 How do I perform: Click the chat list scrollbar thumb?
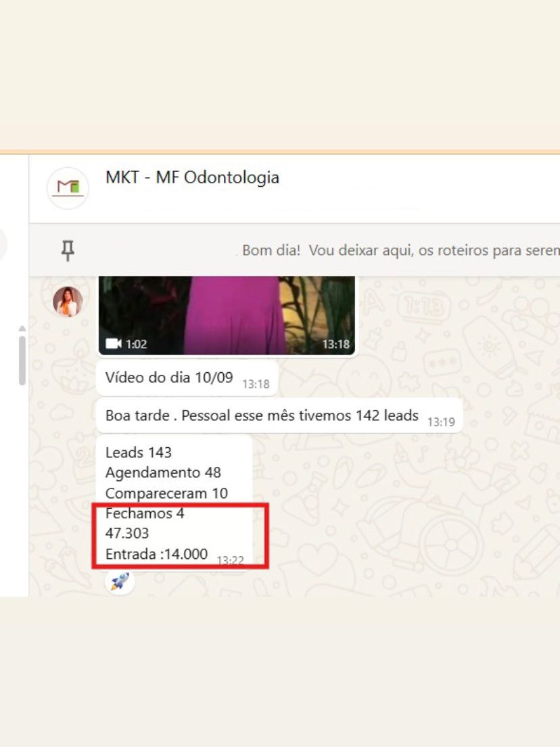click(x=22, y=360)
